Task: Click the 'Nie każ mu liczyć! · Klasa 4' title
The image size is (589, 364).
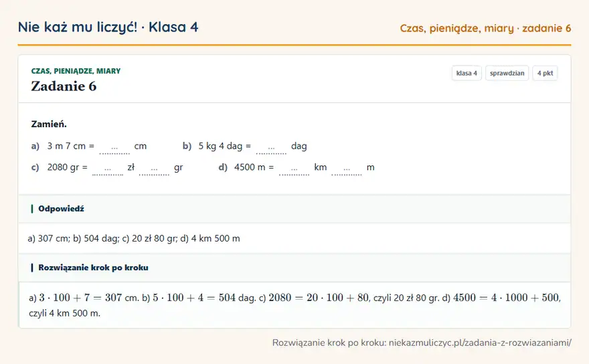Action: tap(108, 27)
